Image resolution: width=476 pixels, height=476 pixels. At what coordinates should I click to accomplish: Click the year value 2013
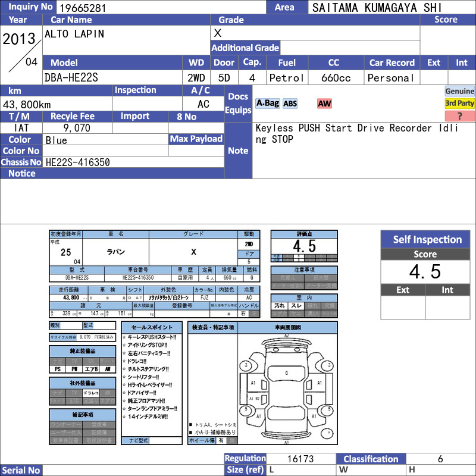coord(19,39)
